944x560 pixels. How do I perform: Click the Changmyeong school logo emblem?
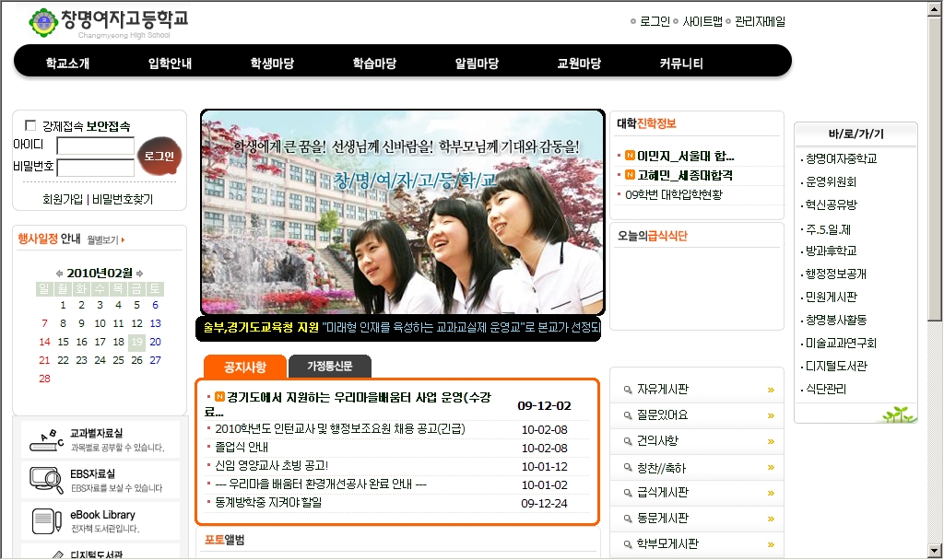coord(42,20)
